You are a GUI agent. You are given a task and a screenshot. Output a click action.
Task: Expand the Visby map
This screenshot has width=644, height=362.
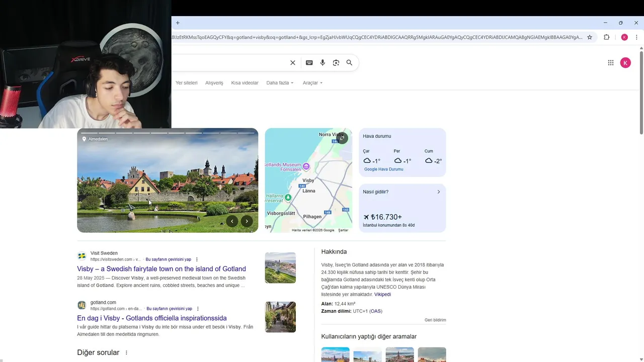(342, 138)
